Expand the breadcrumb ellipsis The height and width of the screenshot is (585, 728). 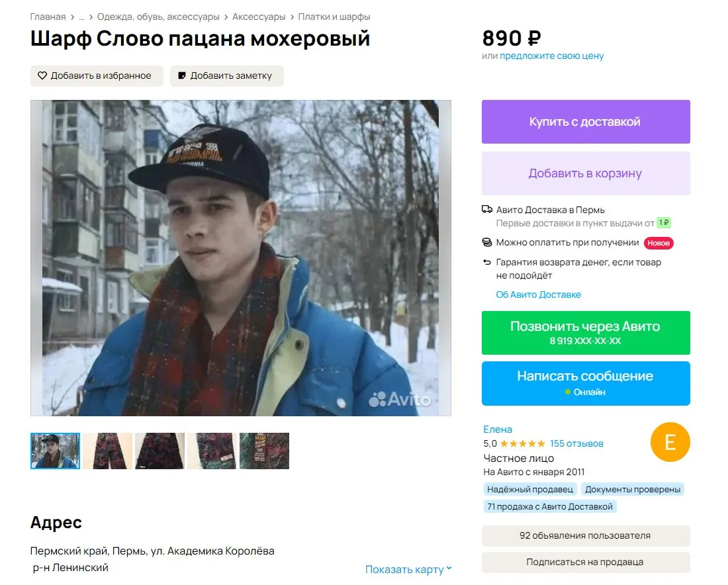(81, 17)
